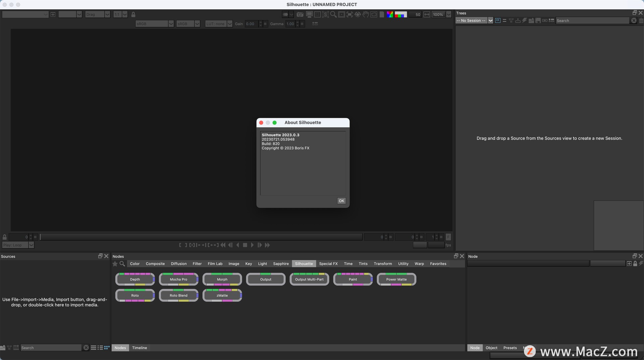Add the Depth node
This screenshot has height=360, width=644.
(135, 279)
